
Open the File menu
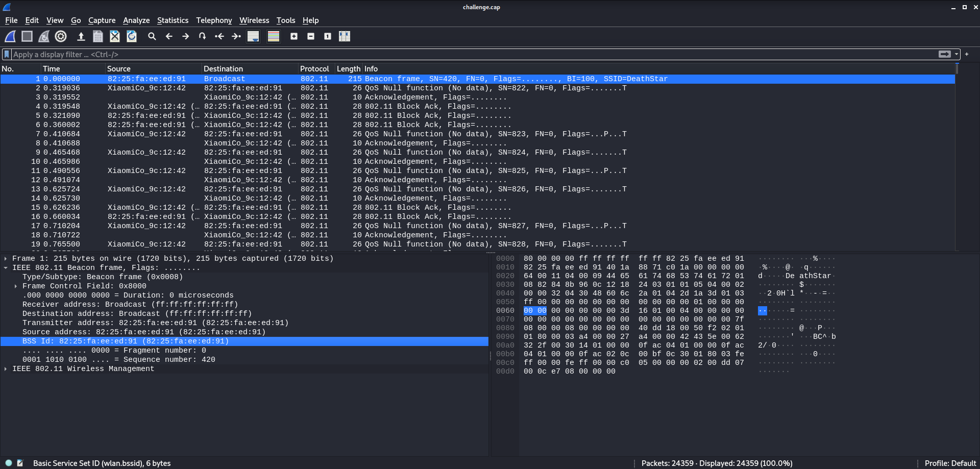click(x=11, y=20)
